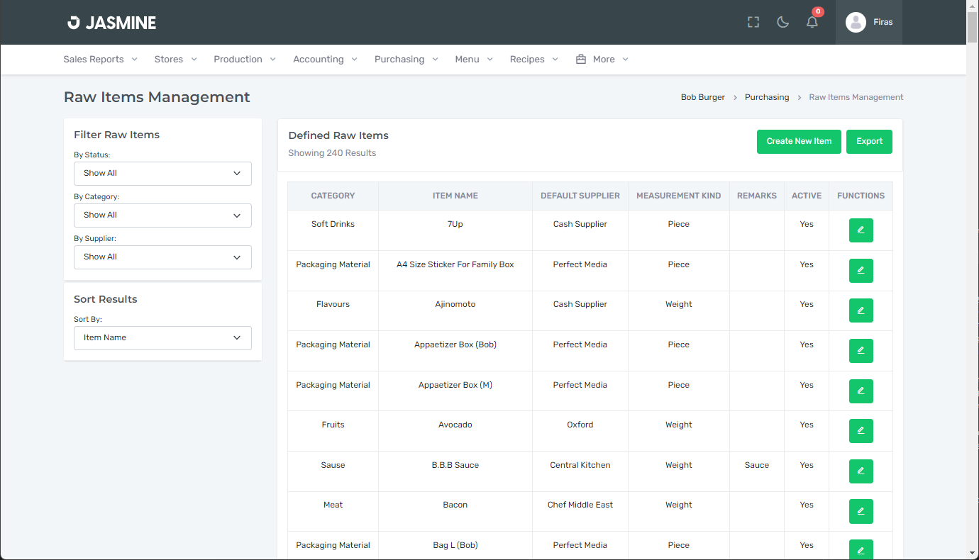The height and width of the screenshot is (560, 979).
Task: Click the Jasmine logo
Action: pyautogui.click(x=112, y=23)
